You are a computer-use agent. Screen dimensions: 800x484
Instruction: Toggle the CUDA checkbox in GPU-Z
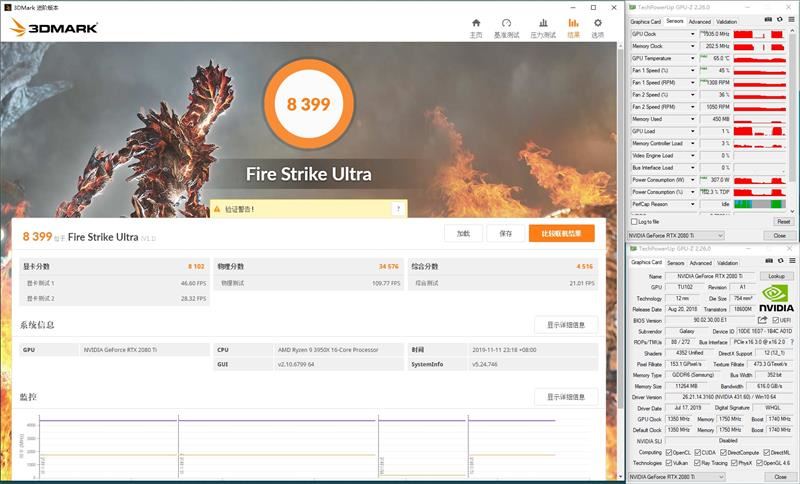697,452
